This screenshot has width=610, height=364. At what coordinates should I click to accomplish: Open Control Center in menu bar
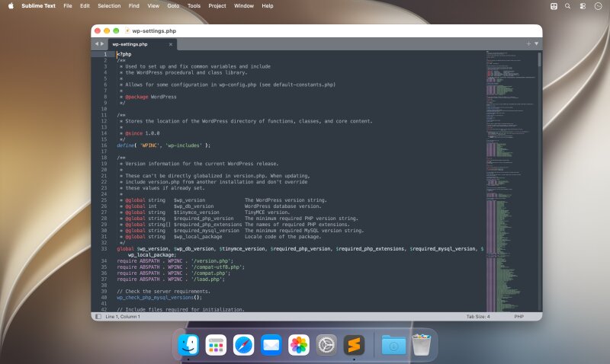[583, 6]
